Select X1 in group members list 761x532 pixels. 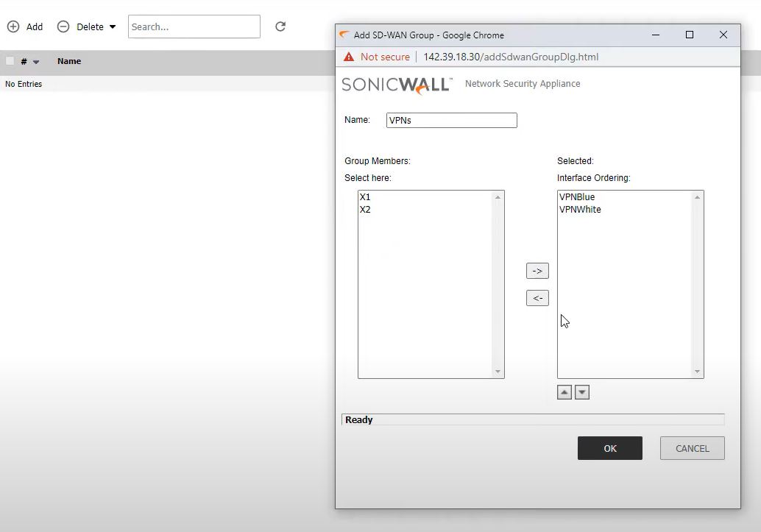(x=366, y=197)
